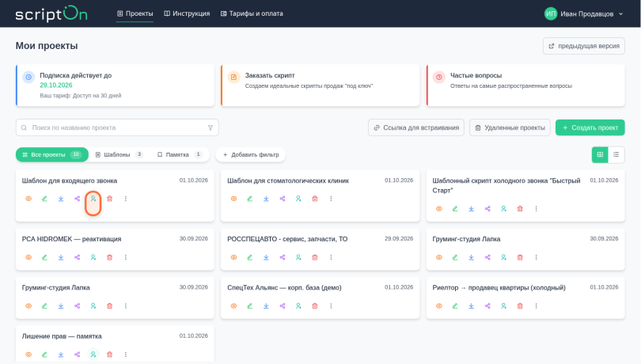The height and width of the screenshot is (364, 641).
Task: Open more options for Шаблон для стоматологических клиник
Action: (331, 199)
